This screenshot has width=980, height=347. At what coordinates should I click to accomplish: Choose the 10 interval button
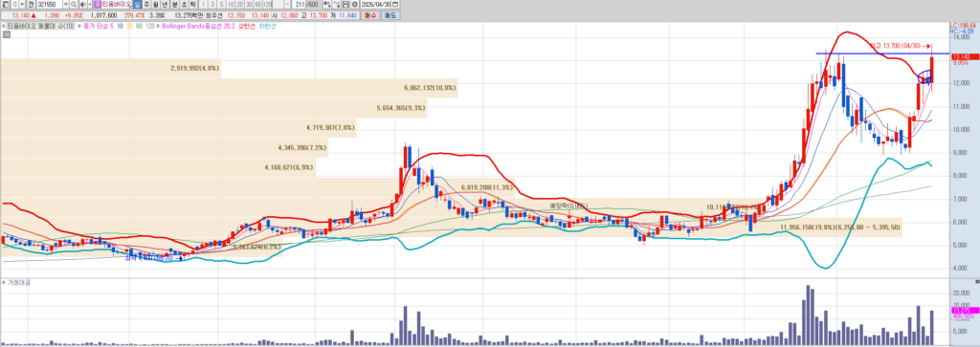(231, 5)
